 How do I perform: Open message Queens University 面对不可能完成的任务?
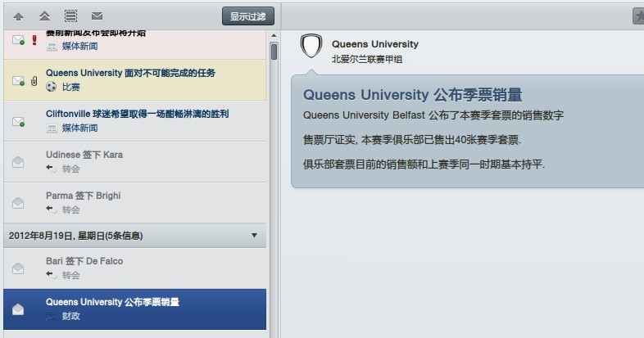point(134,80)
